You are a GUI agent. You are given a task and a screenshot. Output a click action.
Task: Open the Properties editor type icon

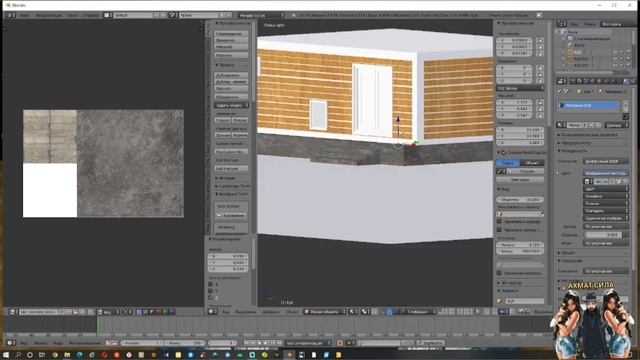point(562,81)
